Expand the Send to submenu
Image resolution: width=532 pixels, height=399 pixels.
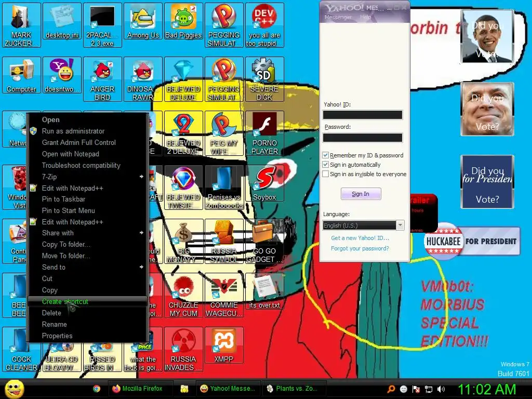[87, 268]
